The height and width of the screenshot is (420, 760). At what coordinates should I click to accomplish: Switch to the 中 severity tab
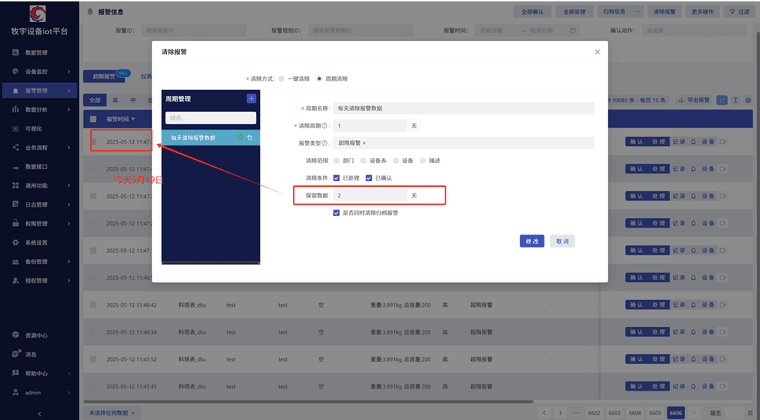tap(133, 100)
